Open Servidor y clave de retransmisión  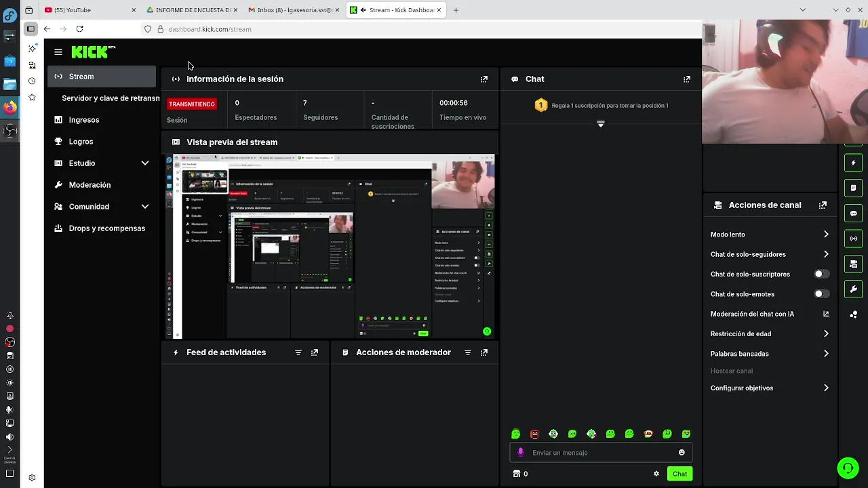point(111,98)
